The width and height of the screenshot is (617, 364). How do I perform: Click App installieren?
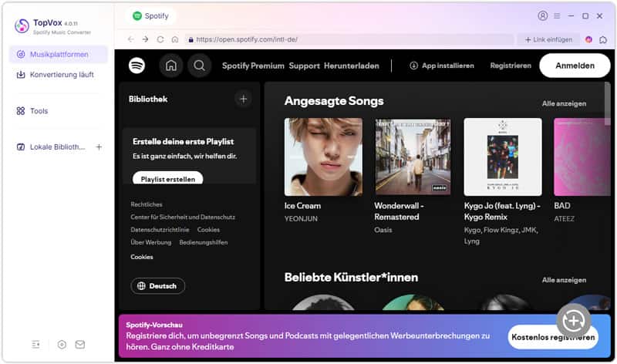tap(442, 66)
